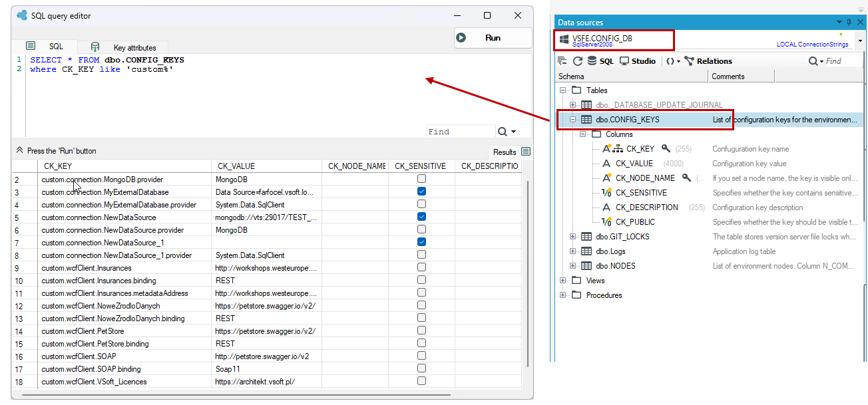Click the boolean type icon of CK_PUBLIC
The image size is (868, 405).
[x=606, y=222]
